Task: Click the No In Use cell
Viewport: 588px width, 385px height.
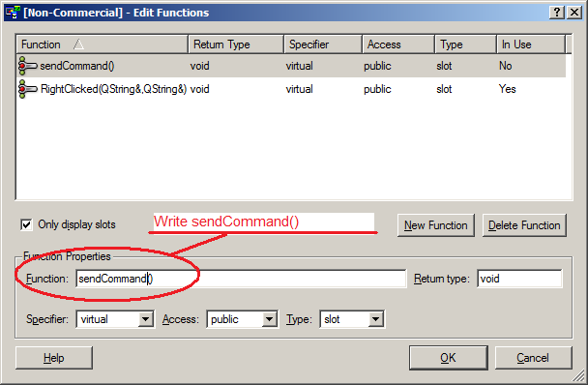Action: pos(505,67)
